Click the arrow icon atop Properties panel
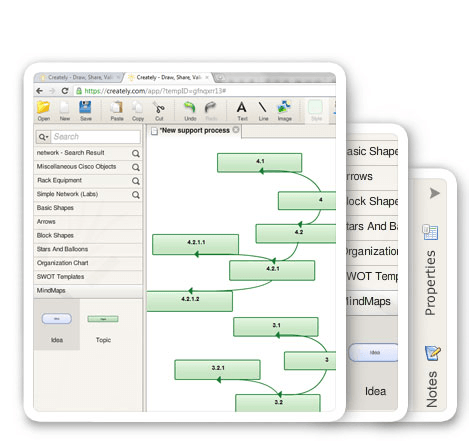The height and width of the screenshot is (441, 469). click(434, 193)
